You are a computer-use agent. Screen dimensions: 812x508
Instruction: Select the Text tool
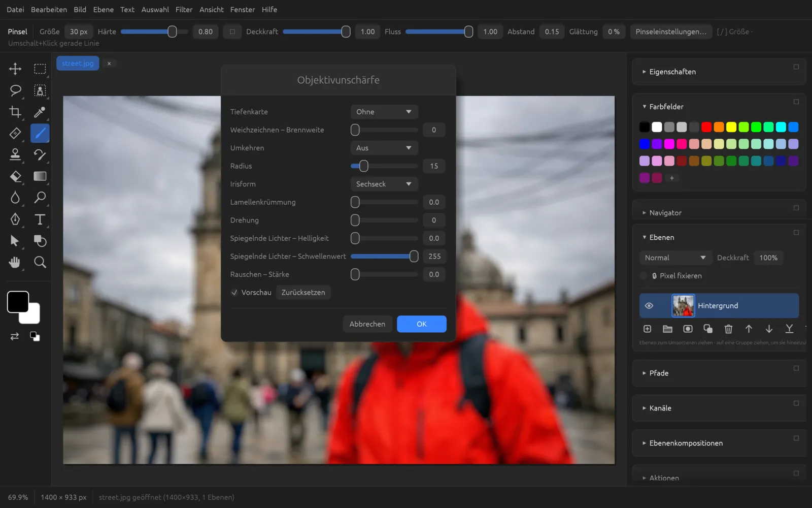pos(40,219)
